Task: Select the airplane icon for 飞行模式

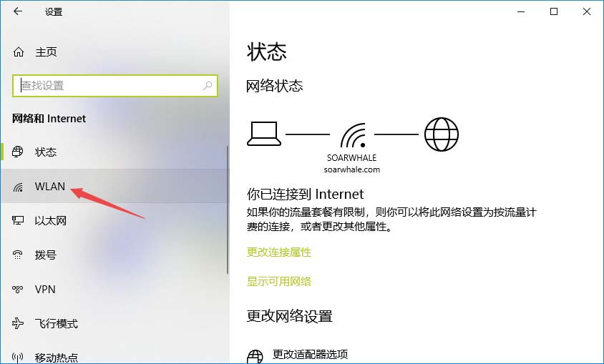Action: point(18,323)
